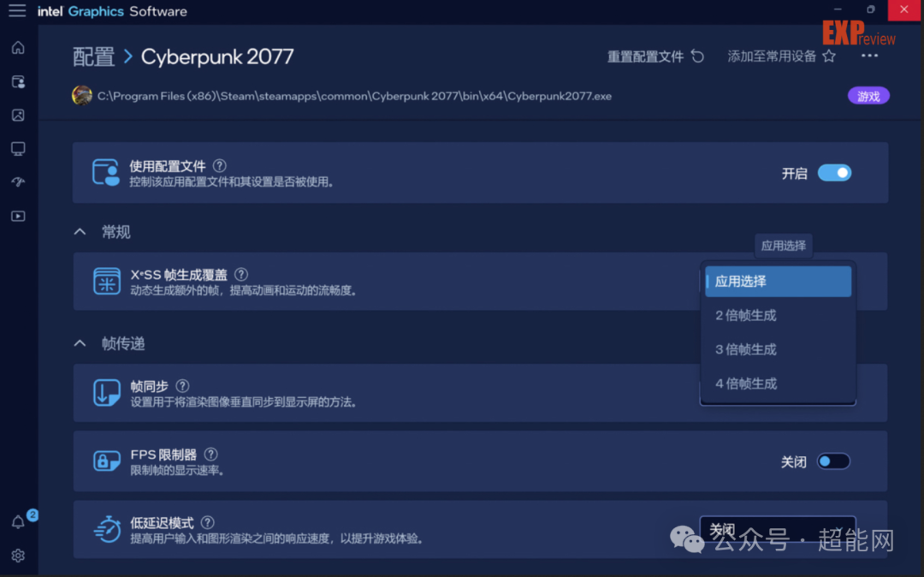Viewport: 924px width, 577px height.
Task: Click the 使用配置文件 heading
Action: tap(168, 166)
